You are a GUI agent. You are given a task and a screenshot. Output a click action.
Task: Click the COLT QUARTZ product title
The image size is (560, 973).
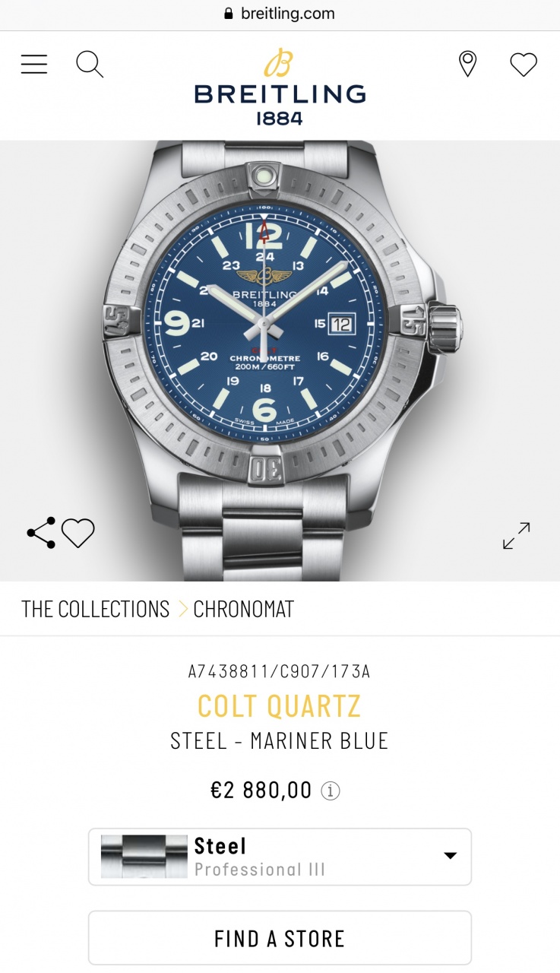(280, 706)
